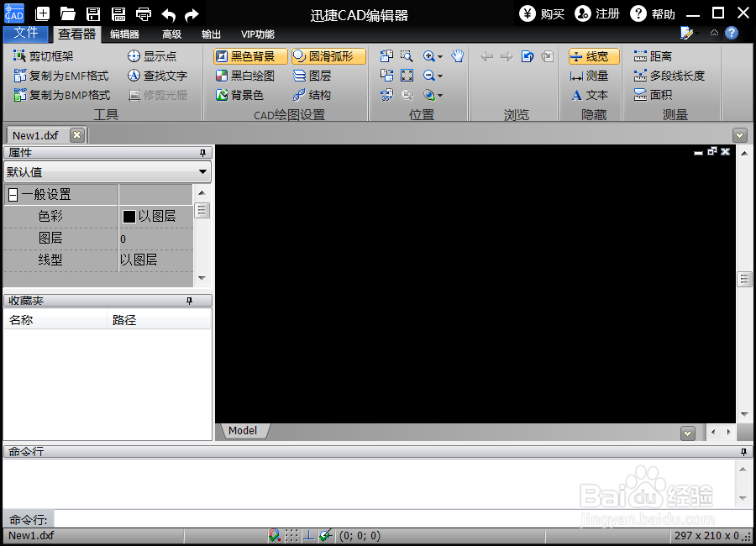This screenshot has height=546, width=756.
Task: Open the zoom in dropdown arrow
Action: pos(439,57)
